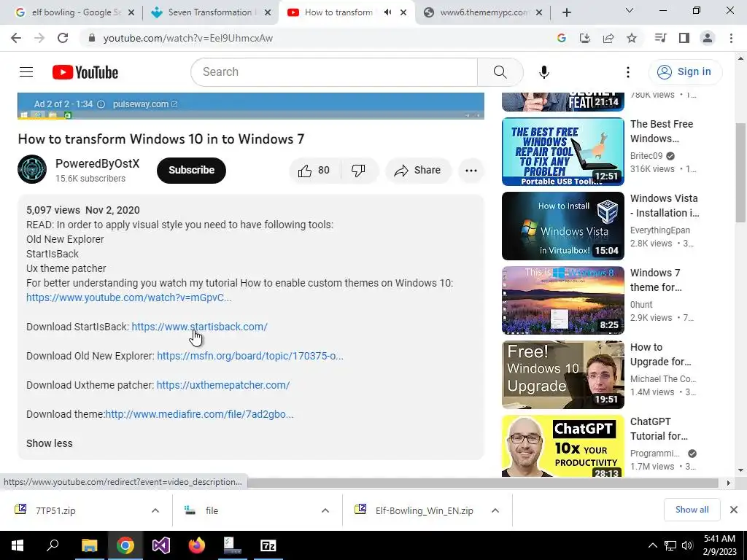Close the downloads bar
This screenshot has width=747, height=560.
pos(734,510)
